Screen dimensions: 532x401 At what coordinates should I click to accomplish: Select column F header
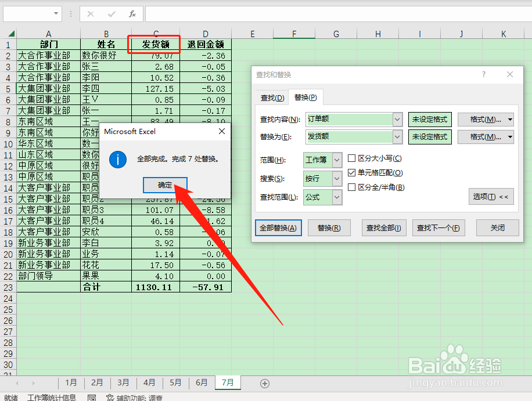[x=294, y=34]
